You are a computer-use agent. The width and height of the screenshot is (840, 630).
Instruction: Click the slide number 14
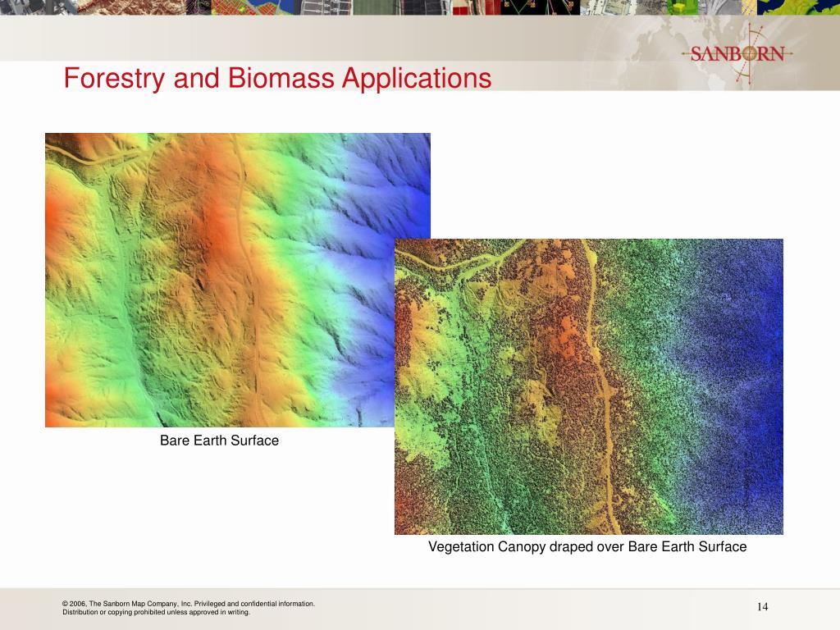(x=762, y=606)
